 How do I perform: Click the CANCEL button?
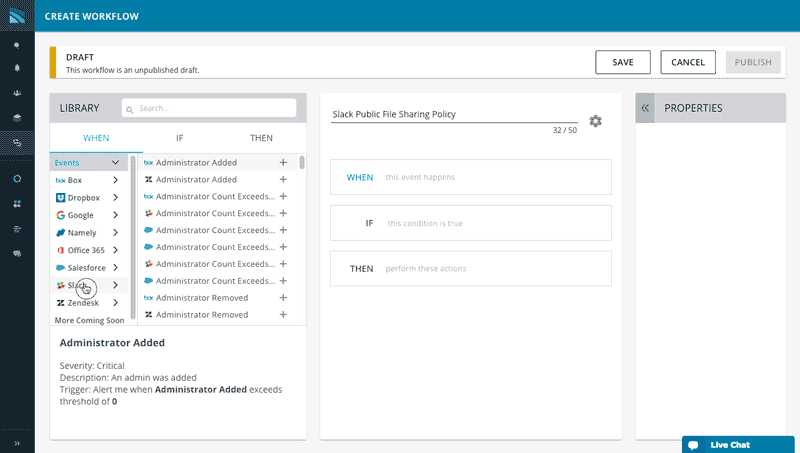coord(688,62)
